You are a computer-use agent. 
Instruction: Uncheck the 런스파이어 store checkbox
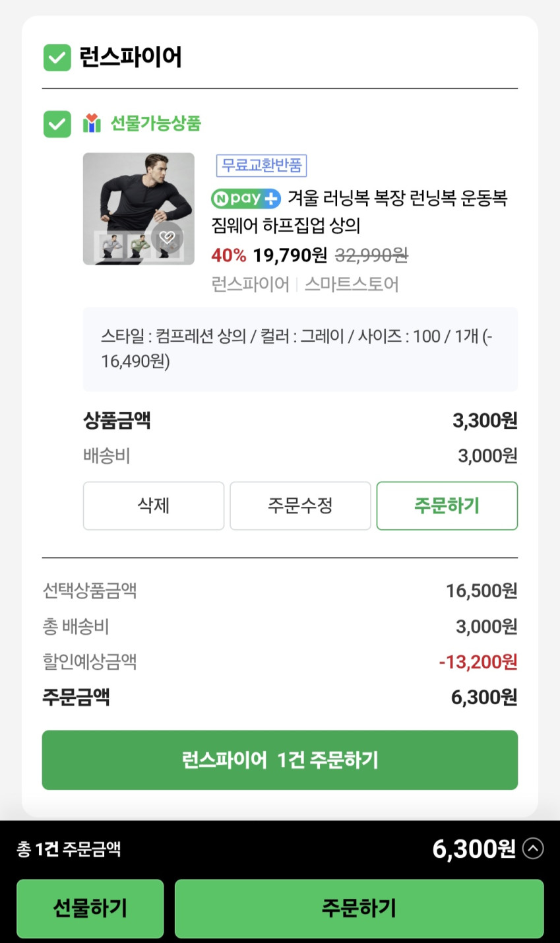click(57, 57)
